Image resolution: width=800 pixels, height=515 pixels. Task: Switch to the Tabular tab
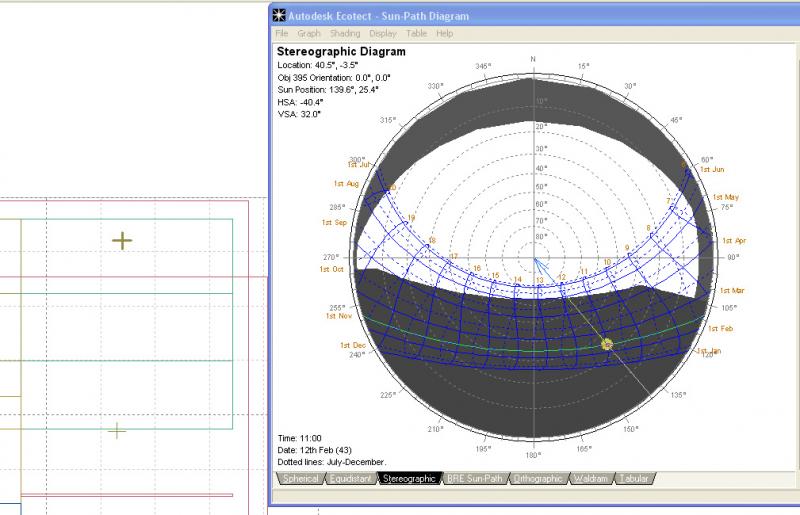click(634, 478)
